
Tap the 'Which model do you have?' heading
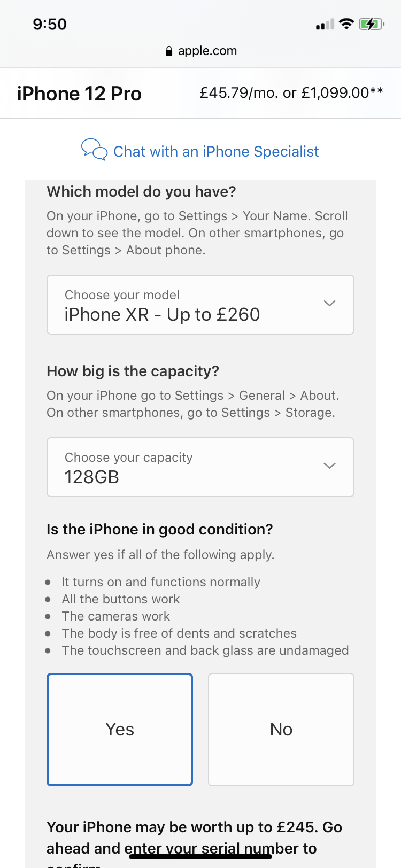(141, 191)
